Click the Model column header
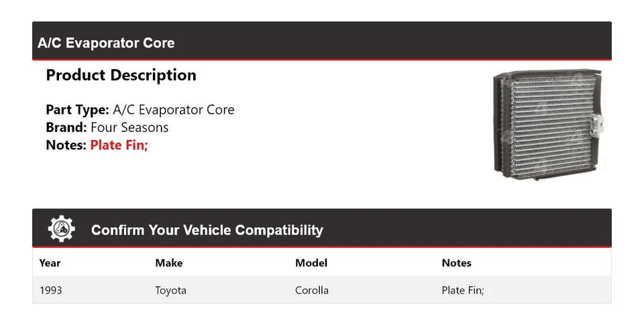This screenshot has height=325, width=644. tap(311, 263)
